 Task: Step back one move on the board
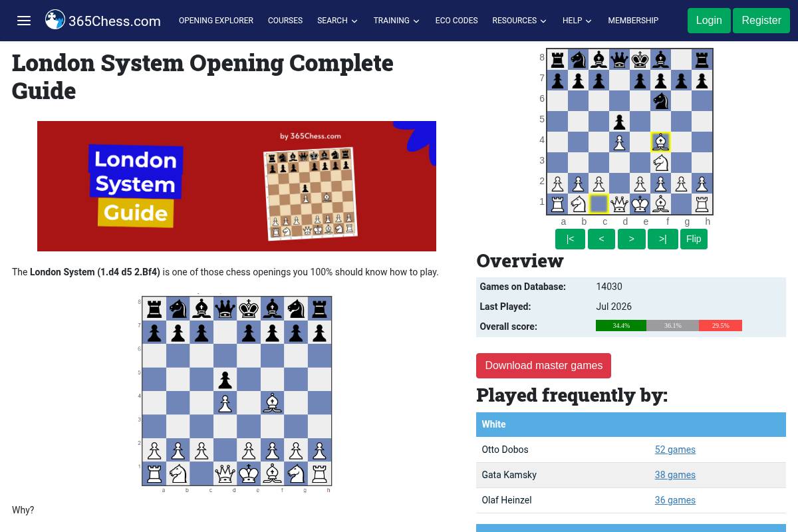pyautogui.click(x=601, y=239)
